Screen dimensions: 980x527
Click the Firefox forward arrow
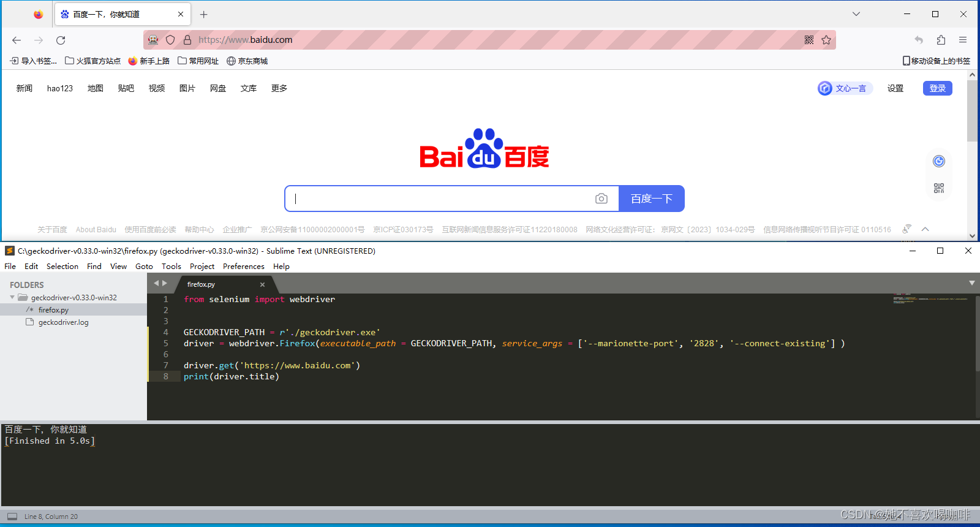tap(39, 40)
